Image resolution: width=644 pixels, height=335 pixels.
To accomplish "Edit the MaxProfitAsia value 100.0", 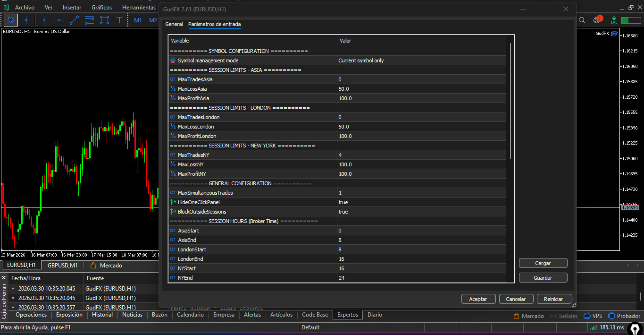I will tap(422, 98).
